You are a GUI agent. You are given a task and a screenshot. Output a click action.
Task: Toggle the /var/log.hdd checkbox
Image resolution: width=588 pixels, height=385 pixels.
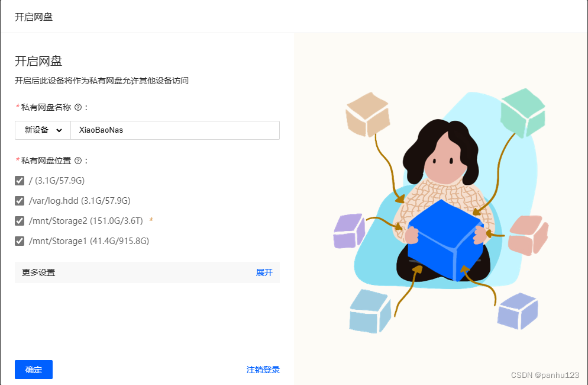pyautogui.click(x=20, y=201)
